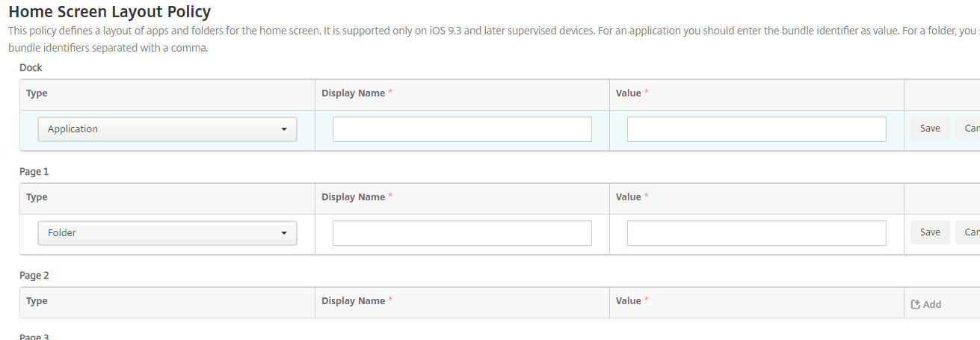Cancel the Page 1 row edit
The height and width of the screenshot is (340, 980).
[x=970, y=232]
